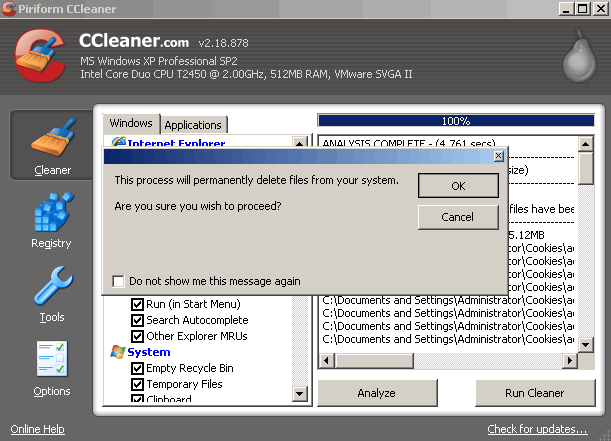The height and width of the screenshot is (441, 611).
Task: Select the System category heading
Action: click(149, 352)
